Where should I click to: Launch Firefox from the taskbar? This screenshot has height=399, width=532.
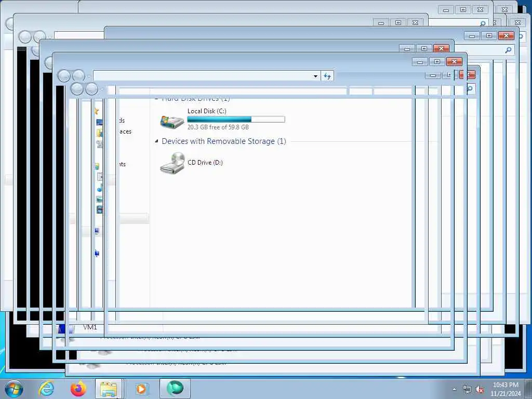pos(78,389)
